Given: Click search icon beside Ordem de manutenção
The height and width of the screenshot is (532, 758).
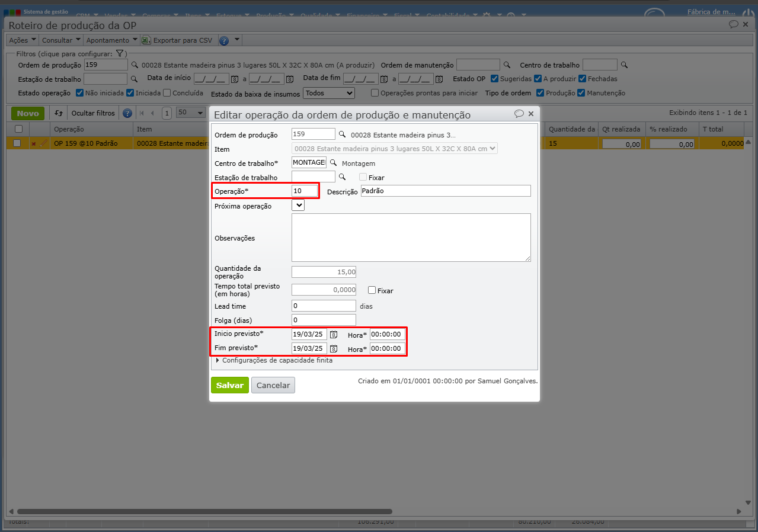Looking at the screenshot, I should 507,65.
